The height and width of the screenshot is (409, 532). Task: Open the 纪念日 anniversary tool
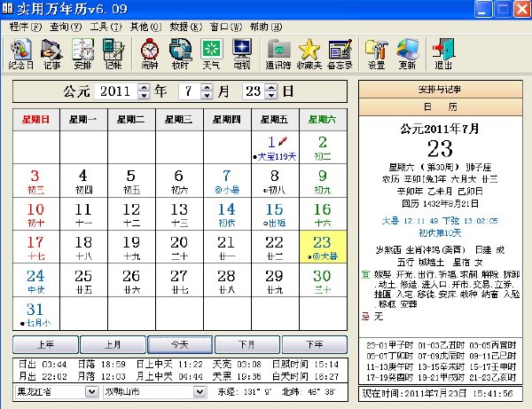[21, 54]
